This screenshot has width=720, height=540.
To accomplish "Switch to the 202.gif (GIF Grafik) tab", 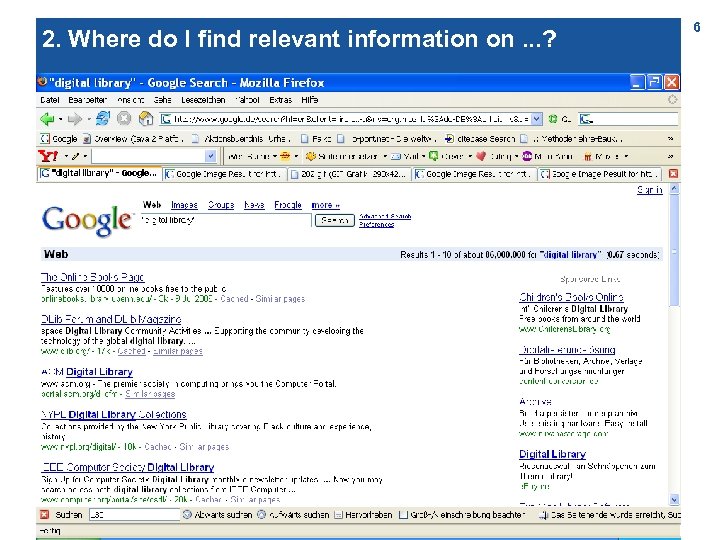I will pyautogui.click(x=349, y=174).
